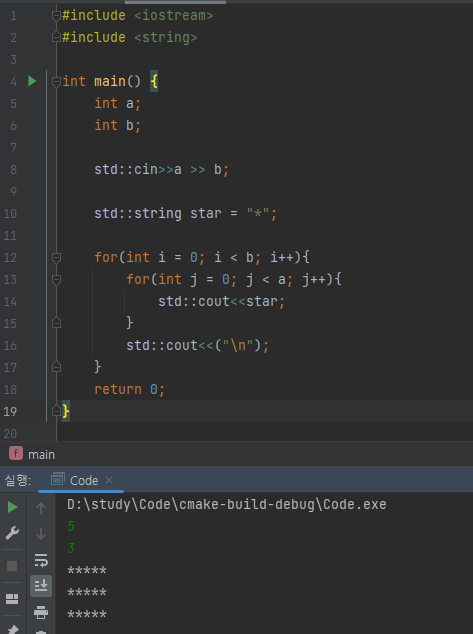The height and width of the screenshot is (634, 473).
Task: Click 'return 0;' statement
Action: [129, 389]
